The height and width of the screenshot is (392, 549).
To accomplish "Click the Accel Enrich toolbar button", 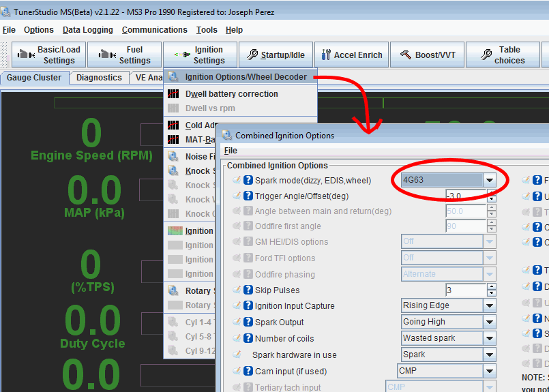I will [352, 55].
